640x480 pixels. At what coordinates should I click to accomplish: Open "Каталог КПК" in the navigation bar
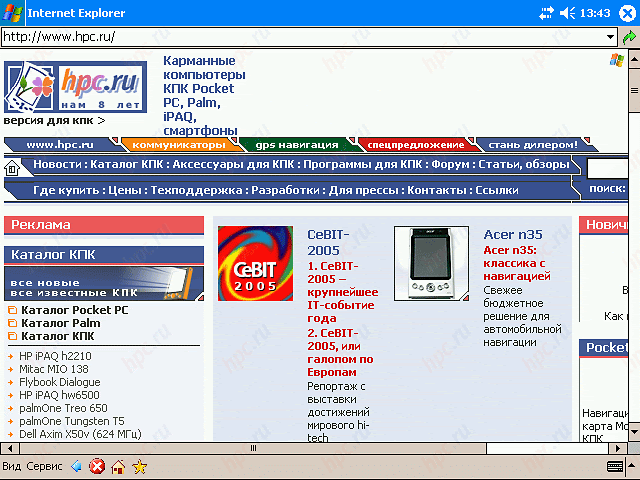click(x=127, y=164)
